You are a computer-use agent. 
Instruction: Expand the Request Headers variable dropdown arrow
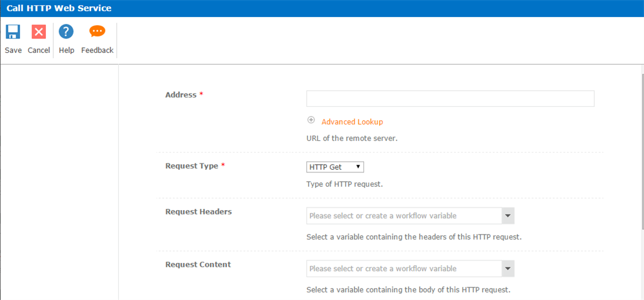point(508,216)
